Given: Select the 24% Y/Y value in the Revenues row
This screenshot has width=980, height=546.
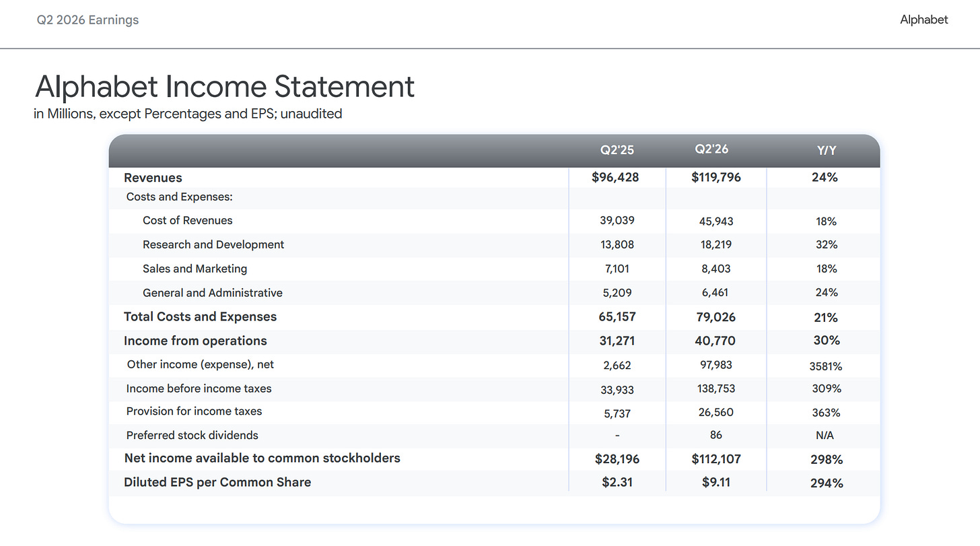Looking at the screenshot, I should [x=825, y=178].
